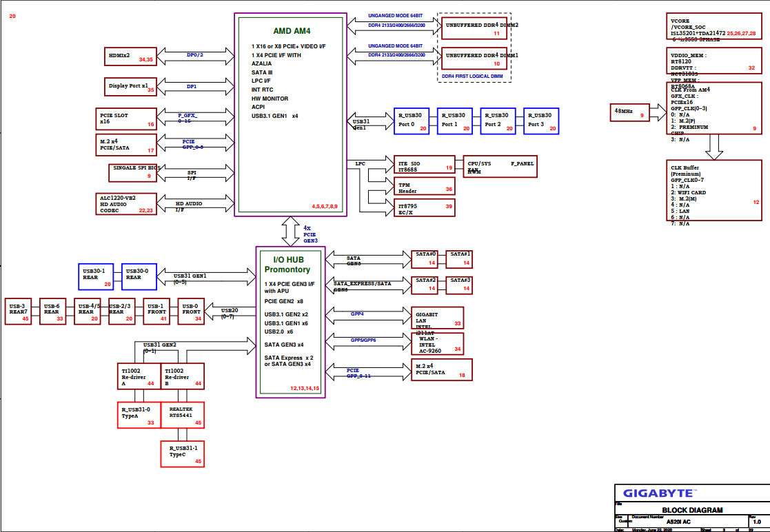Viewport: 770px width, 532px height.
Task: Select the 4x PCIE GEN3 link label
Action: click(x=310, y=234)
